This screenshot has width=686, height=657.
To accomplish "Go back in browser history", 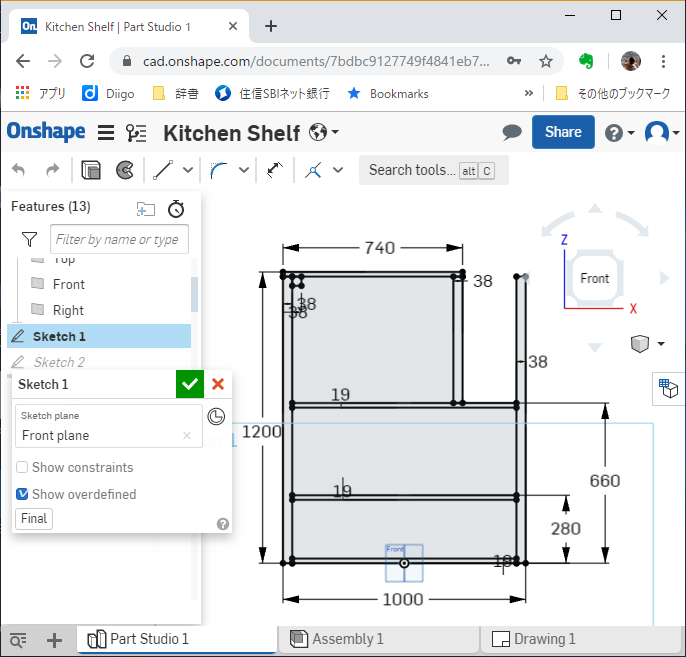I will click(23, 61).
